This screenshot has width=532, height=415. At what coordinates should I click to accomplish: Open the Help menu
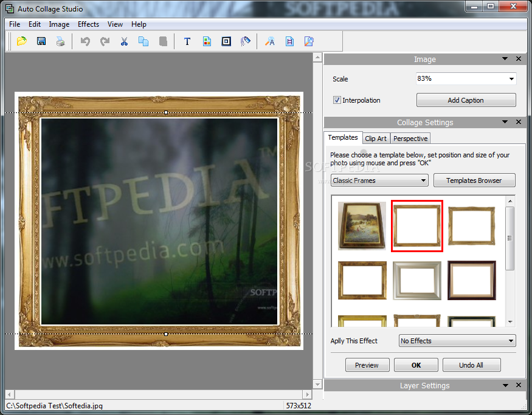click(x=139, y=24)
